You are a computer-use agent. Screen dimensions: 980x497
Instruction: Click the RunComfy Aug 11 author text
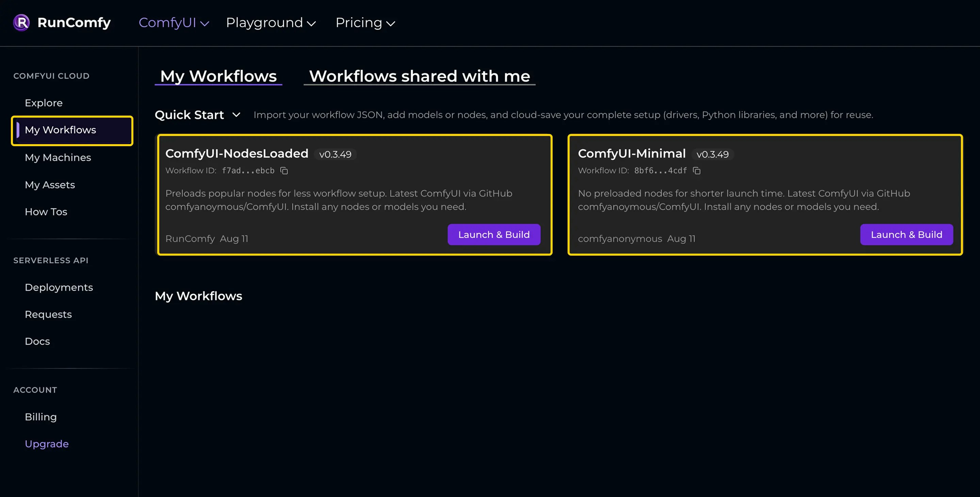tap(207, 239)
